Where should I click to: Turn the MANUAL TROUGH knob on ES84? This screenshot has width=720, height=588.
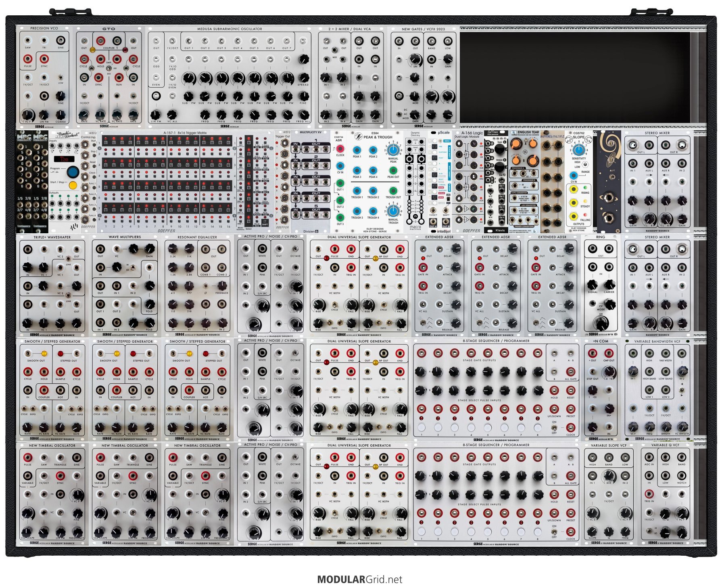click(x=393, y=211)
